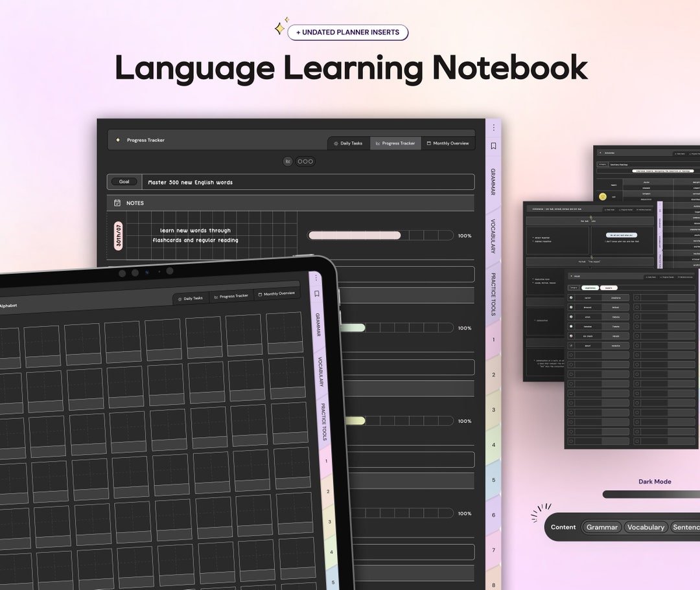
Task: Click the round chart icon below the header
Action: [x=288, y=161]
